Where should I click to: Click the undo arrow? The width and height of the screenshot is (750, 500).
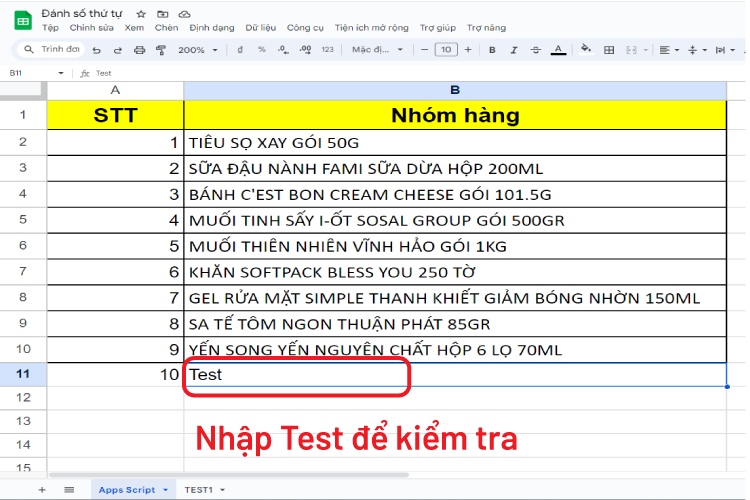tap(97, 50)
